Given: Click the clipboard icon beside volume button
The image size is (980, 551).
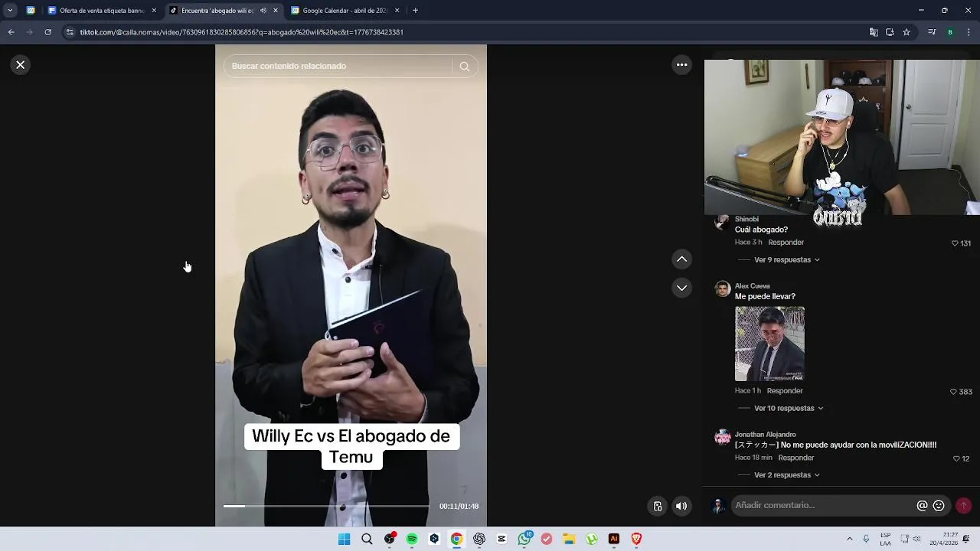Looking at the screenshot, I should click(657, 506).
